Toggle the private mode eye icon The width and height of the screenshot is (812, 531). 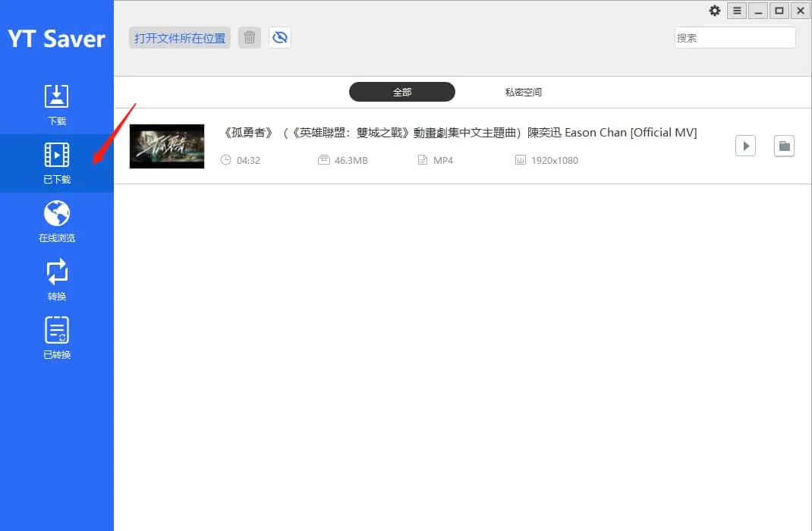[x=280, y=38]
